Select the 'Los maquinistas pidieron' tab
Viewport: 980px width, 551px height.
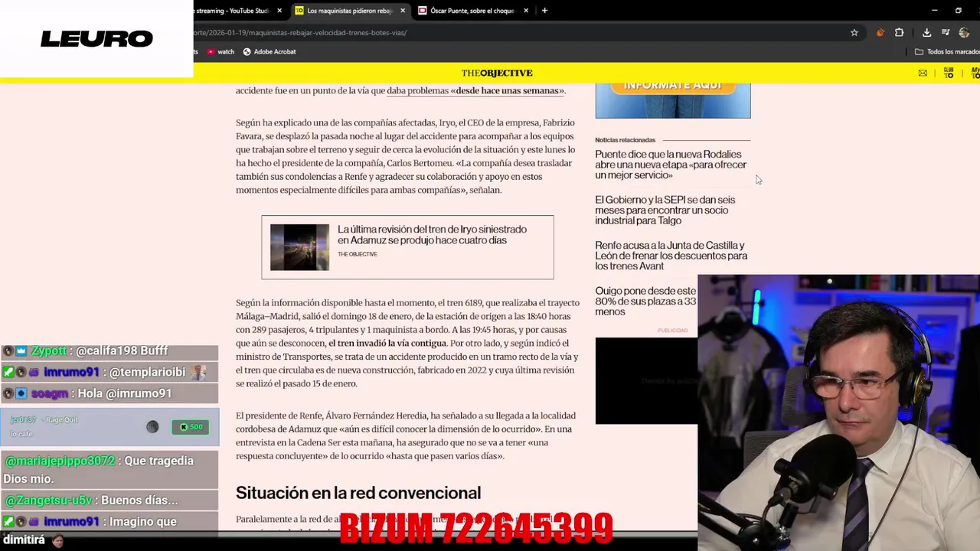349,11
